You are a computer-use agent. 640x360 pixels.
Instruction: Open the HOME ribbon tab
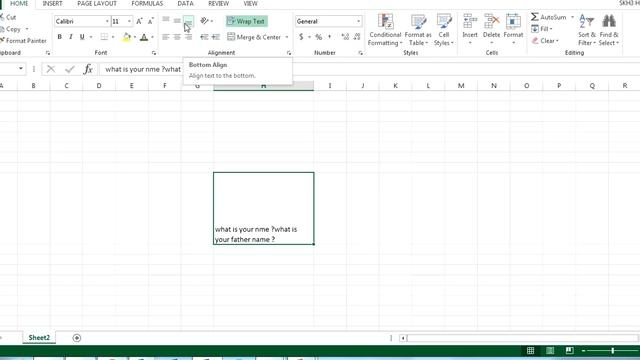[19, 3]
